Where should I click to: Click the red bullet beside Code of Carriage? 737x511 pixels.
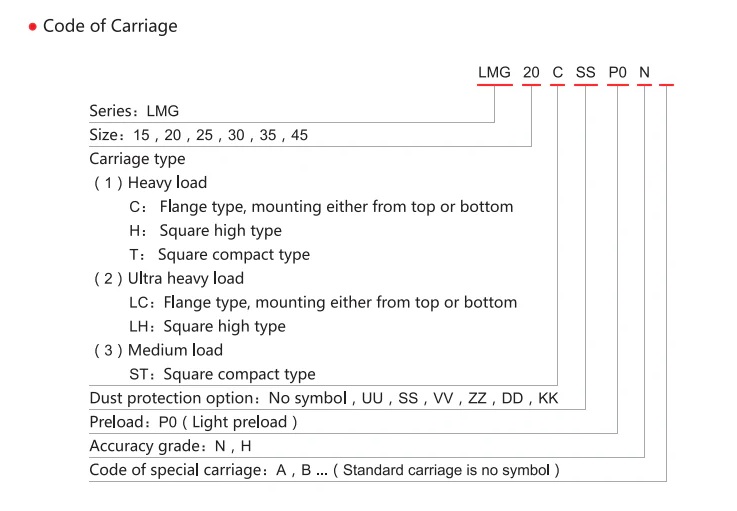pos(32,27)
